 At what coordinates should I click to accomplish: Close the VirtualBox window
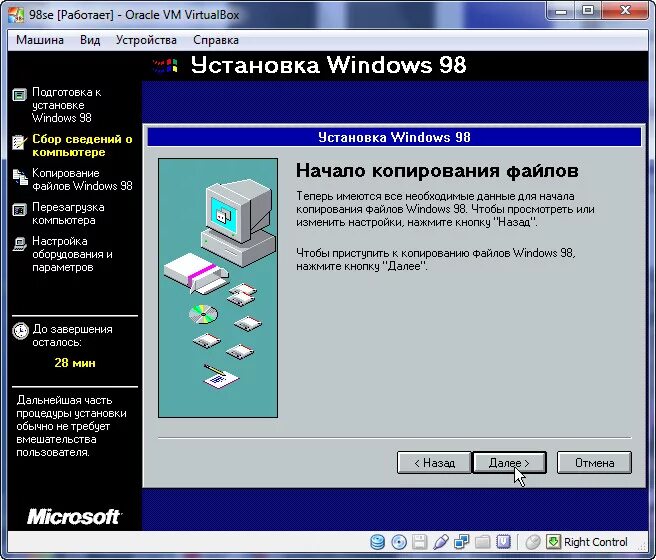(625, 11)
